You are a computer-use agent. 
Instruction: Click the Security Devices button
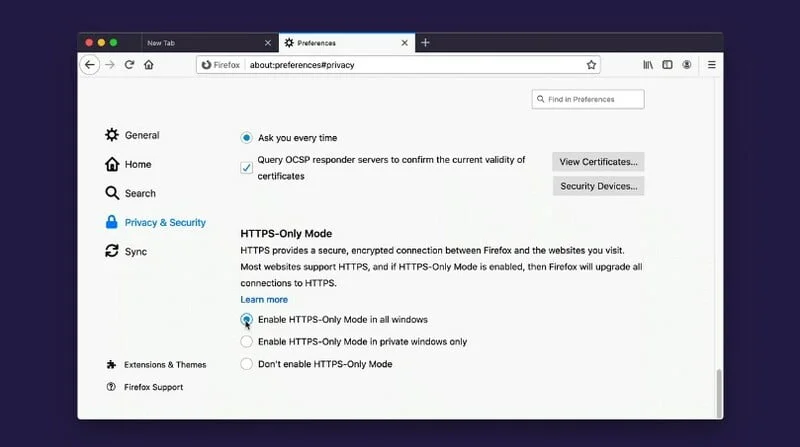pos(598,186)
